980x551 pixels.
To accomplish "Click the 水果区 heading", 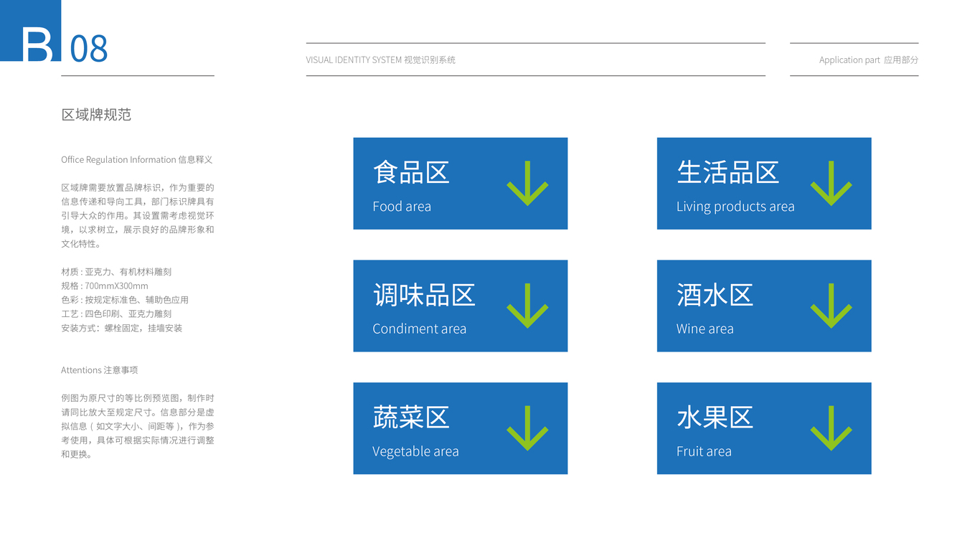I will (x=715, y=418).
